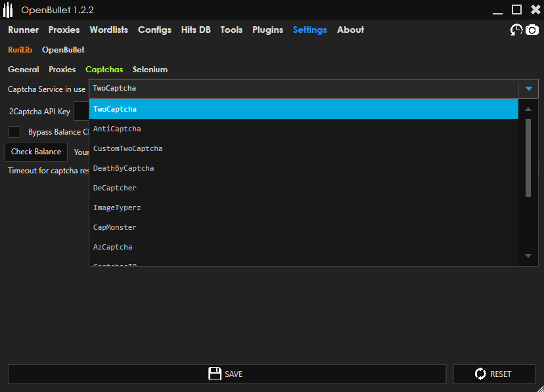The image size is (544, 392).
Task: Select AzCaptcha service
Action: (x=304, y=248)
